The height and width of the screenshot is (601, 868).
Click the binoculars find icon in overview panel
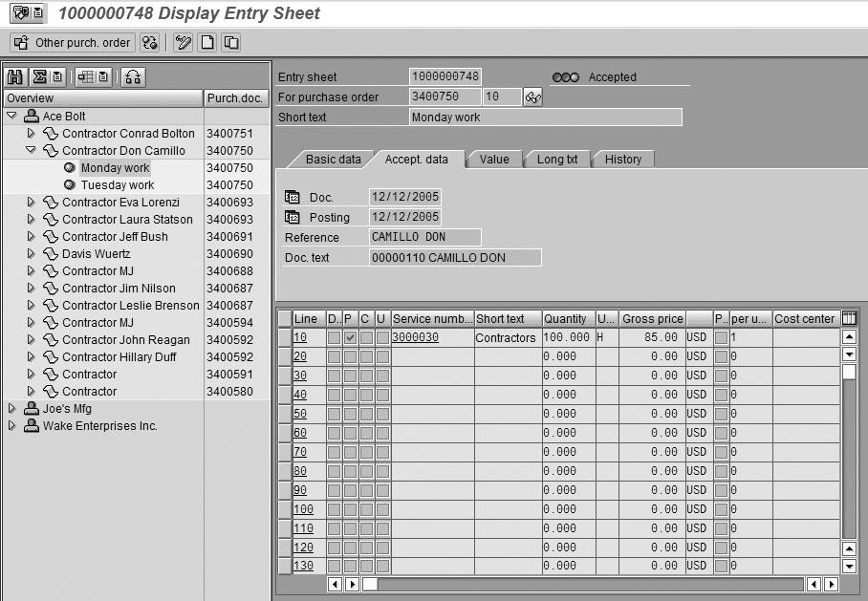15,77
